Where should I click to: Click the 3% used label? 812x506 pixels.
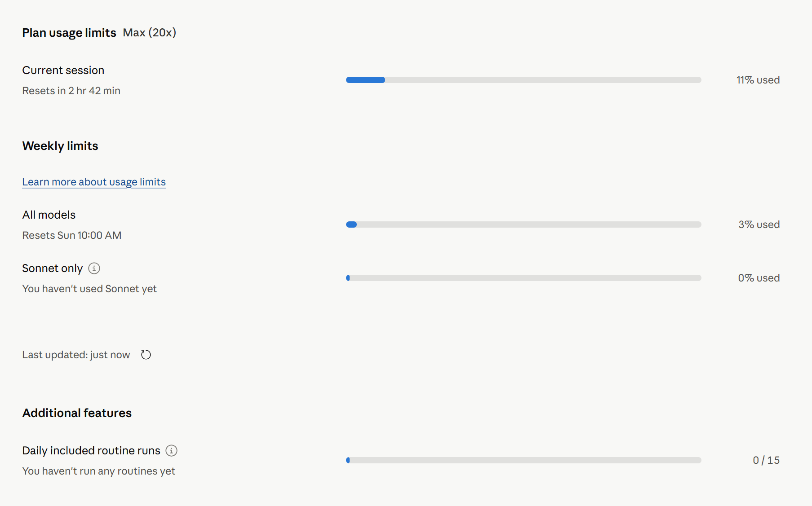tap(759, 224)
